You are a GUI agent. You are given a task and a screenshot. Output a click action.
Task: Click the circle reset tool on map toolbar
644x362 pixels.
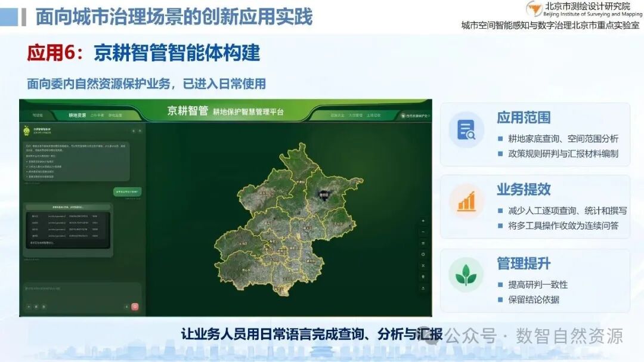coord(423,254)
